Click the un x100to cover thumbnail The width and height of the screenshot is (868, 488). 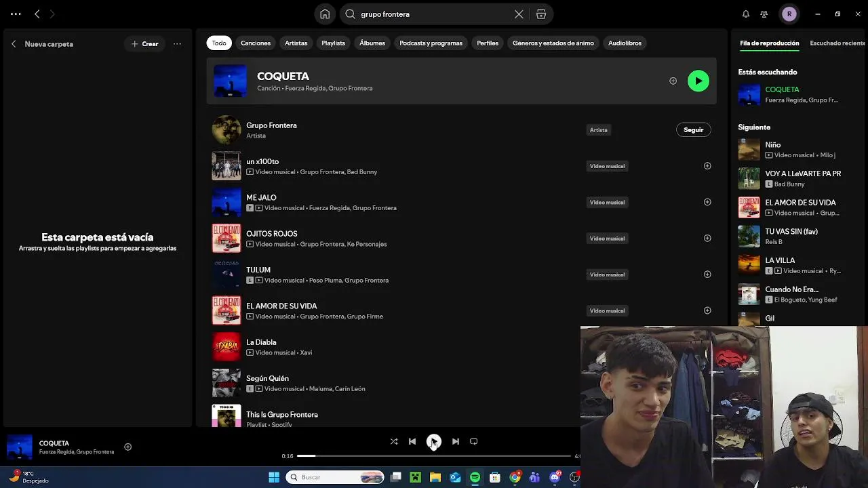point(226,166)
